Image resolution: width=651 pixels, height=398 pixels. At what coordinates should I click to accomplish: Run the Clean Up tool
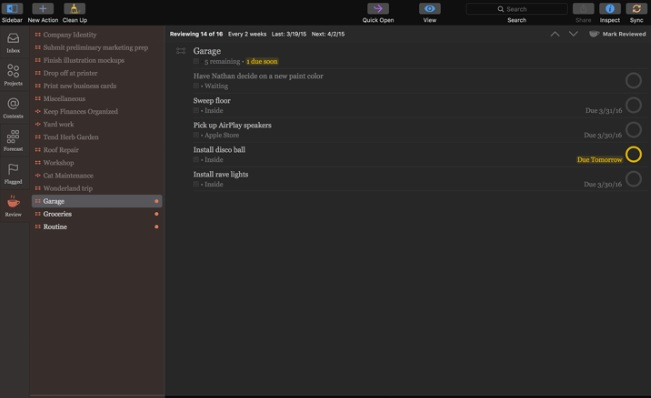point(74,9)
